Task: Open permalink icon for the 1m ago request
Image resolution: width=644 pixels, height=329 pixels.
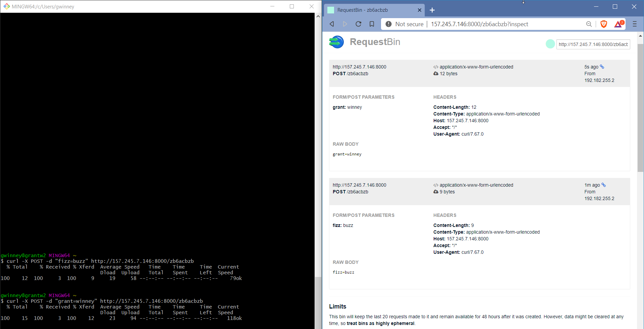Action: pyautogui.click(x=604, y=185)
